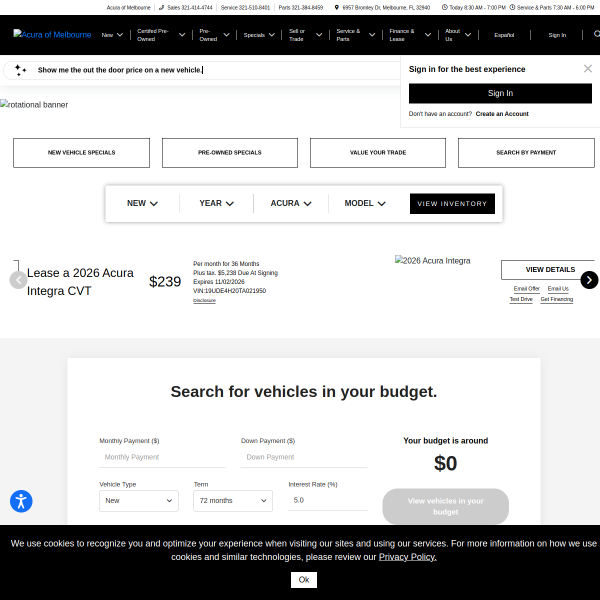Viewport: 600px width, 600px height.
Task: Click the black Sign In button
Action: (x=500, y=93)
